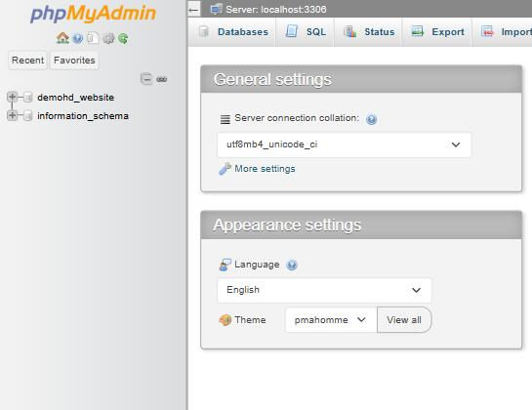
Task: Click the Databases tab icon
Action: [x=204, y=31]
